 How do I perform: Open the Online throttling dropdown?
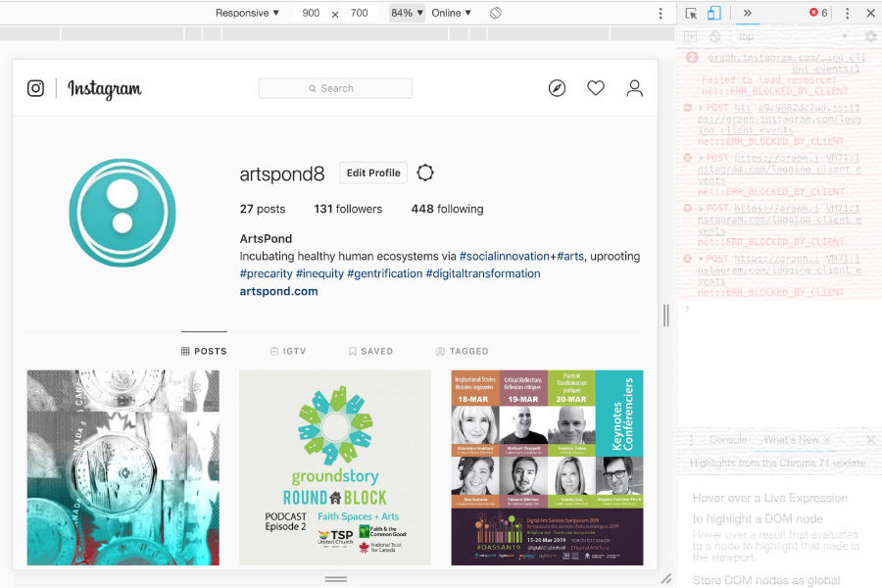point(451,13)
